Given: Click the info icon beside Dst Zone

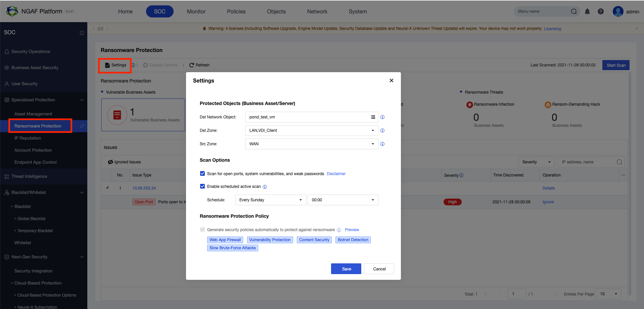Looking at the screenshot, I should point(382,131).
